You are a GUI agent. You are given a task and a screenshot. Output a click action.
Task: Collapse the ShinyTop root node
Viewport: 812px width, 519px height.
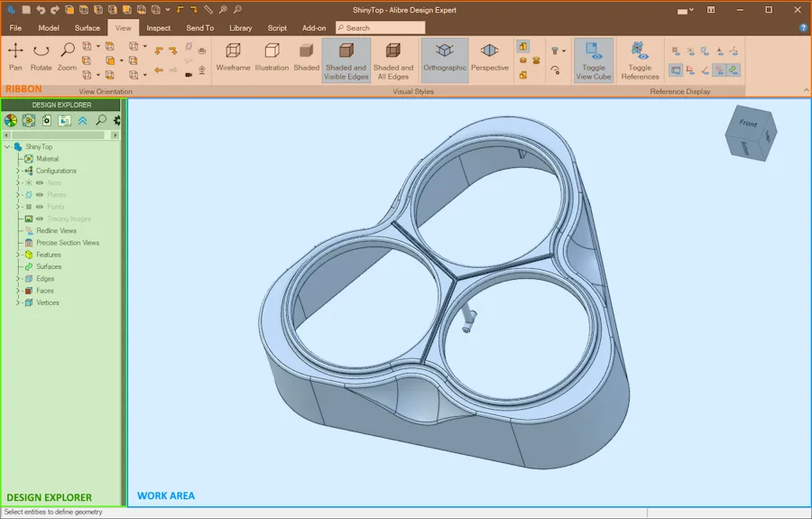pyautogui.click(x=7, y=147)
